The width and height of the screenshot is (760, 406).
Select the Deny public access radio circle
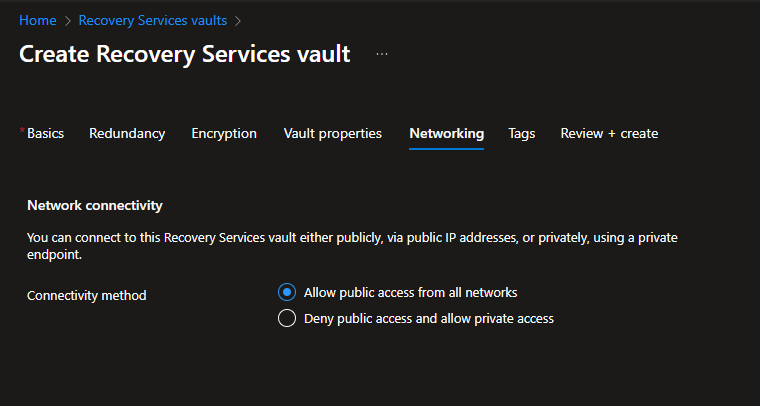tap(287, 319)
